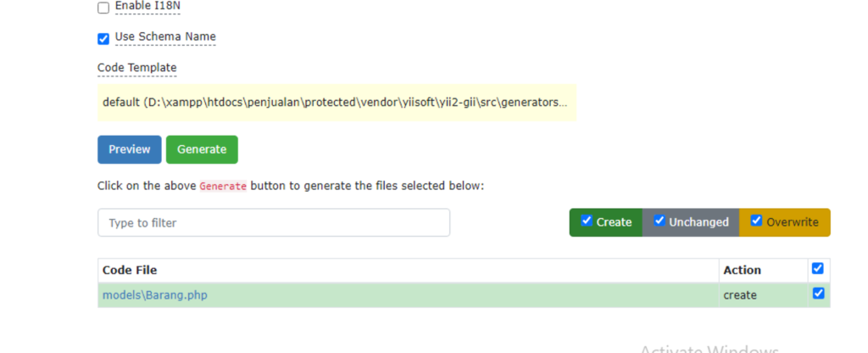Select the yellow Overwrite filter button

point(785,223)
